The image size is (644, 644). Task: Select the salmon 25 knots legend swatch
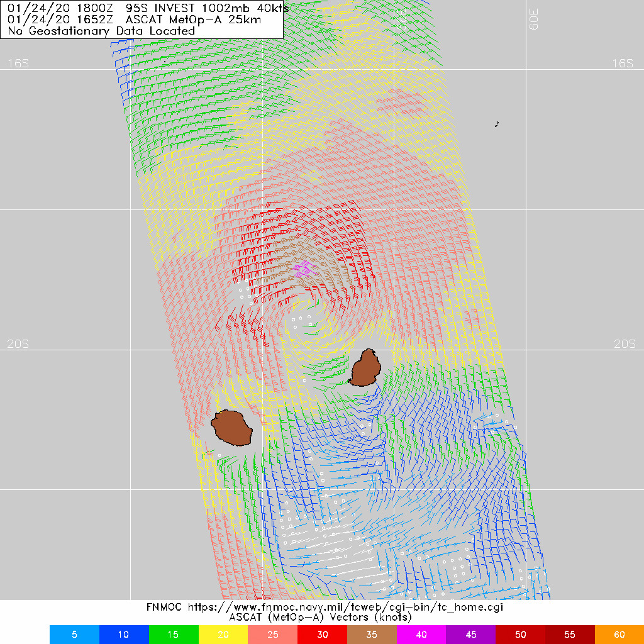272,635
